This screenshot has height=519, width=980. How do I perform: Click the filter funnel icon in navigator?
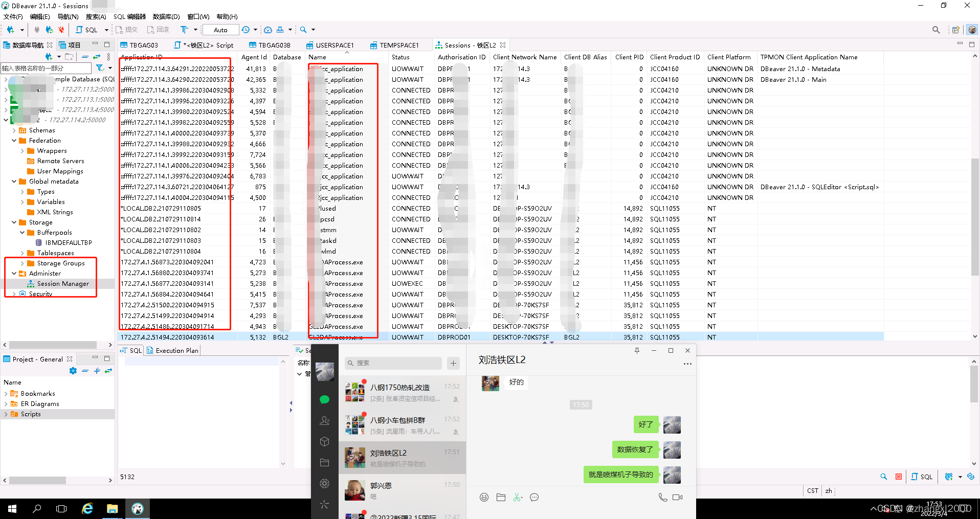tap(100, 67)
